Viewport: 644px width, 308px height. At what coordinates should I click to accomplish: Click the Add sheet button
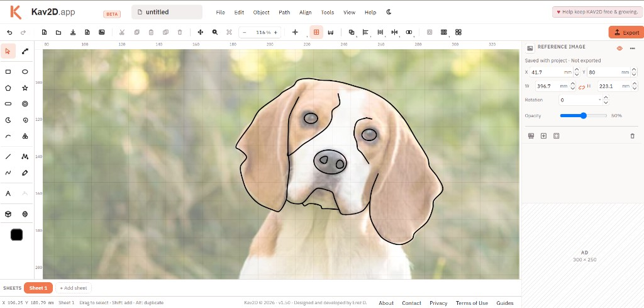[74, 288]
